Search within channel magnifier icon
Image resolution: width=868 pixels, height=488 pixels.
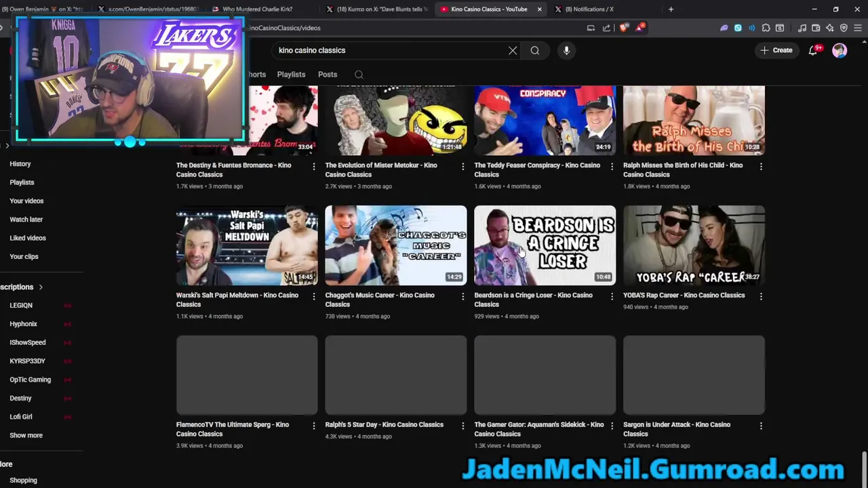[359, 75]
